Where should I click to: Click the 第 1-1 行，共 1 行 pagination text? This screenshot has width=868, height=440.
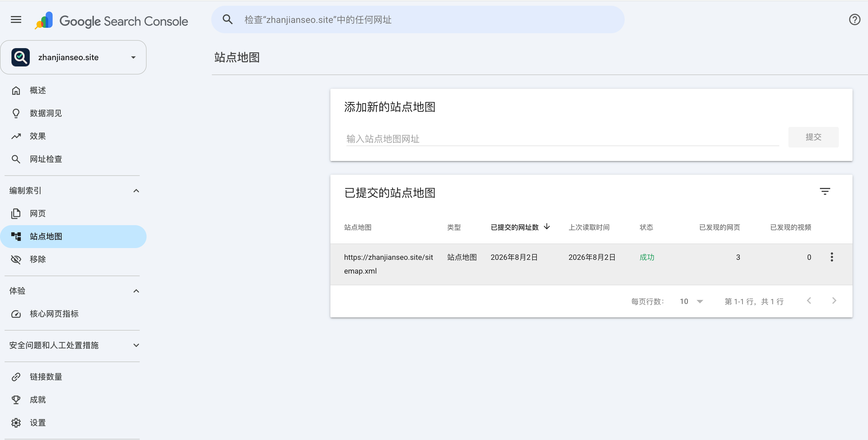[754, 301]
